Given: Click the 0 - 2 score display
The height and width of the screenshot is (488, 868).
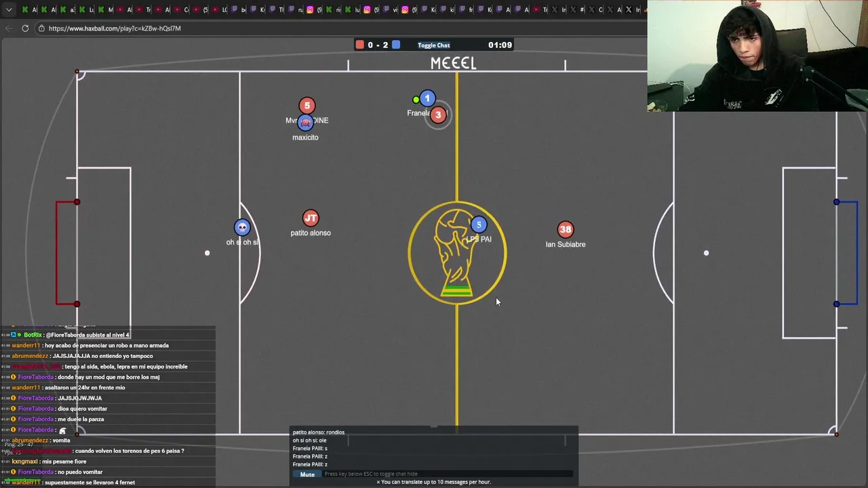Looking at the screenshot, I should [x=378, y=45].
